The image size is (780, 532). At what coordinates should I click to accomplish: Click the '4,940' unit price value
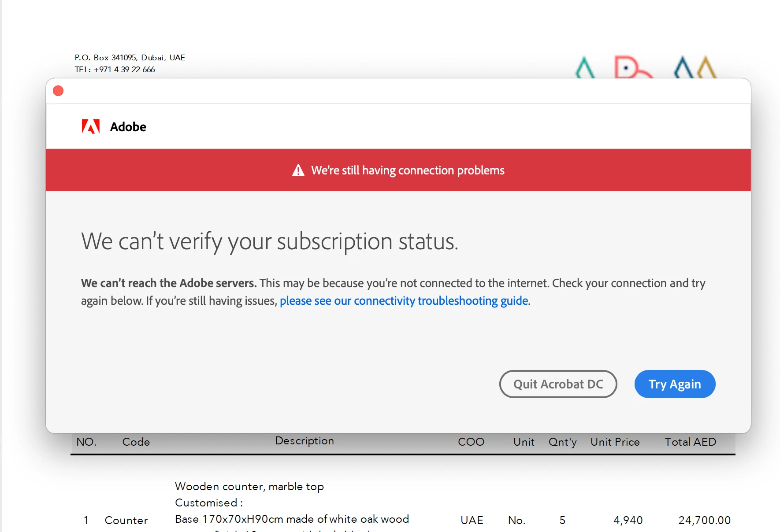pos(628,520)
